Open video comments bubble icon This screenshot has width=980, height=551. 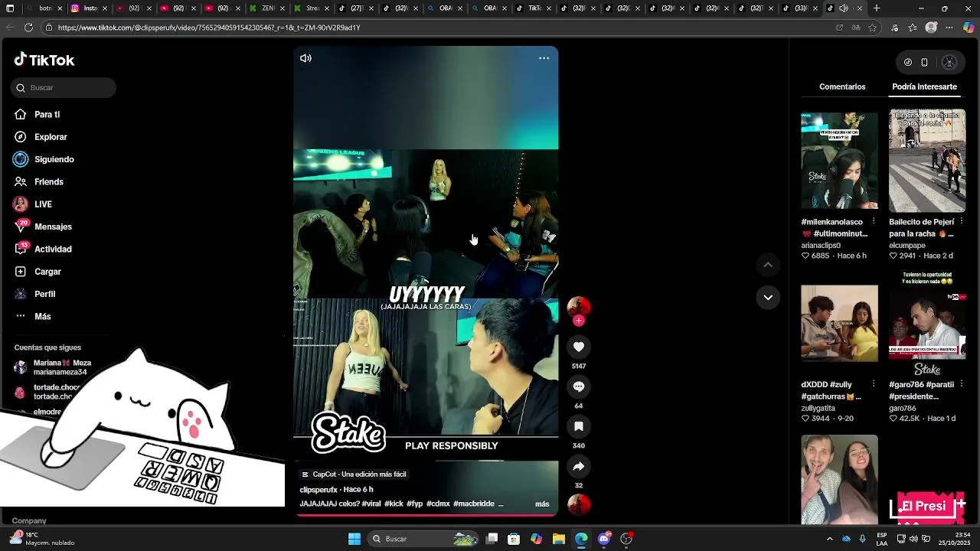(x=579, y=386)
